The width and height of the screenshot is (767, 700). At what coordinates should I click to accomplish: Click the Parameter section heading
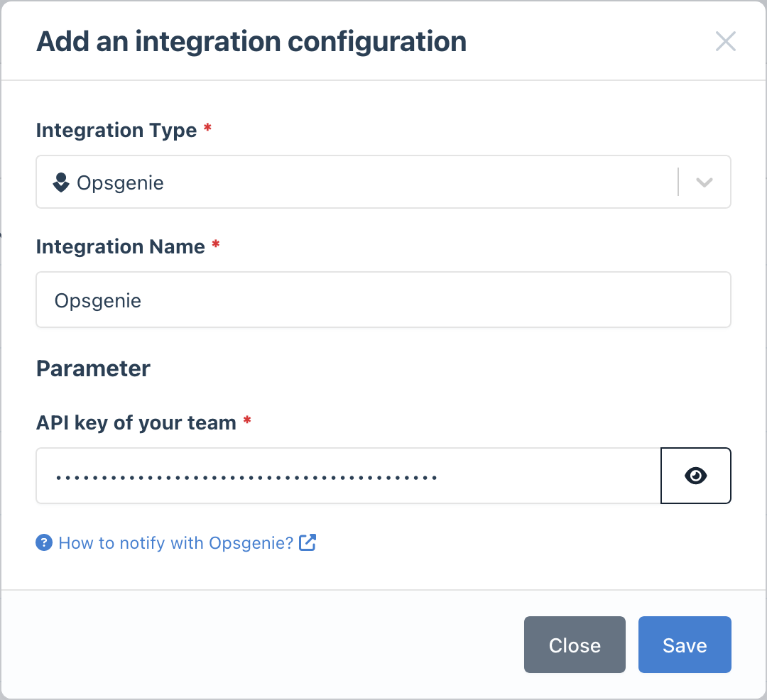(93, 368)
